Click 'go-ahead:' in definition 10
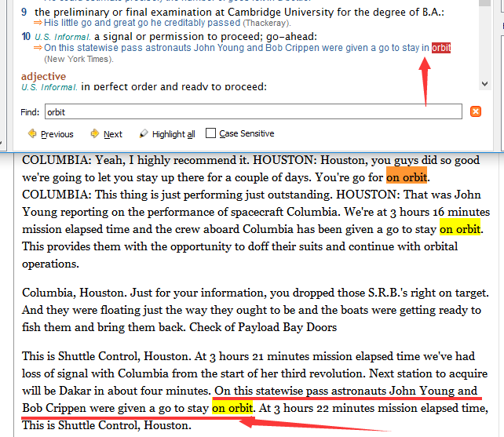The width and height of the screenshot is (504, 437). [x=291, y=37]
